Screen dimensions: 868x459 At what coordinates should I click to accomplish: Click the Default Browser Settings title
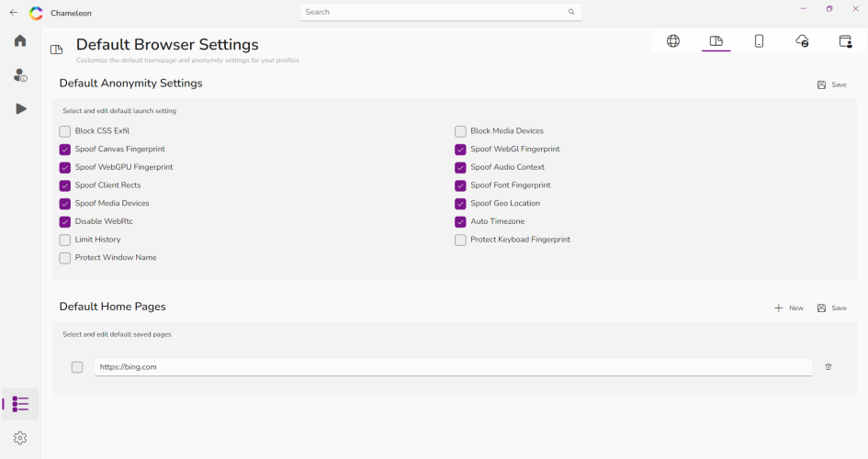[x=167, y=44]
